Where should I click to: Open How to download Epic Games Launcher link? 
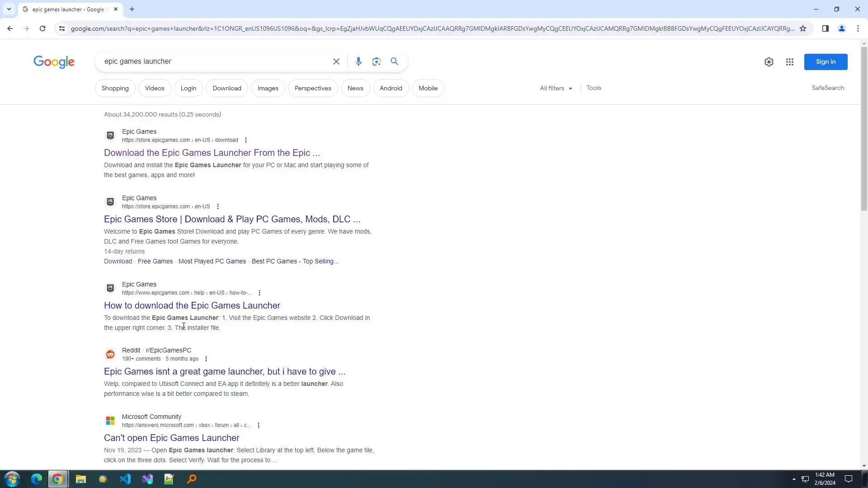192,305
